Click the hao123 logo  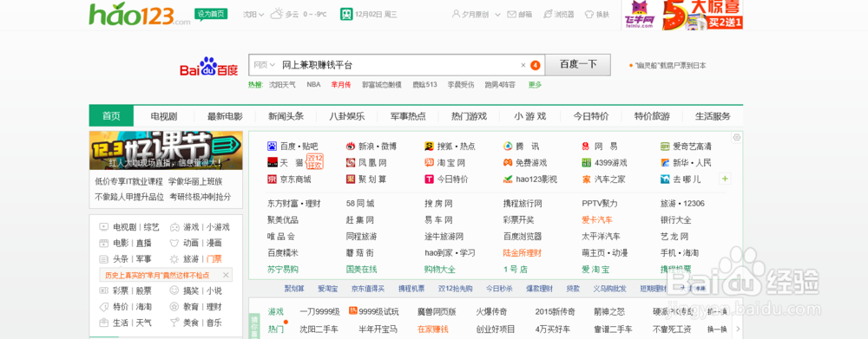140,14
